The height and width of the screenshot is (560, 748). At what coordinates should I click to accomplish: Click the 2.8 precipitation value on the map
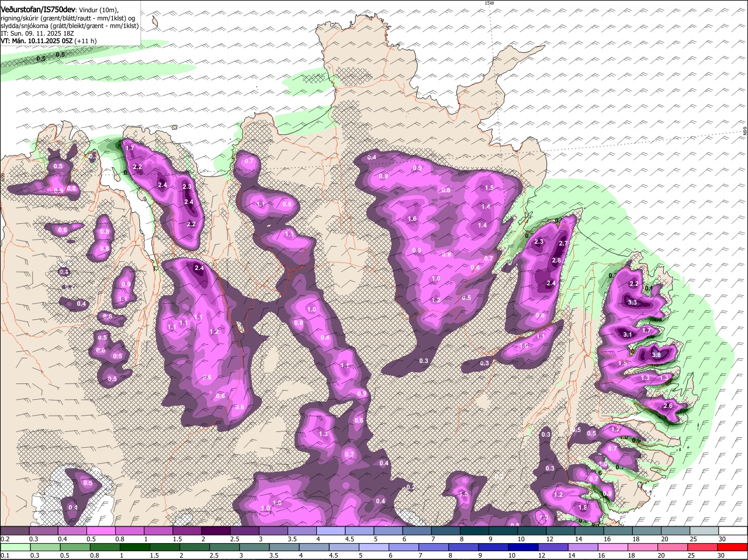click(x=556, y=260)
